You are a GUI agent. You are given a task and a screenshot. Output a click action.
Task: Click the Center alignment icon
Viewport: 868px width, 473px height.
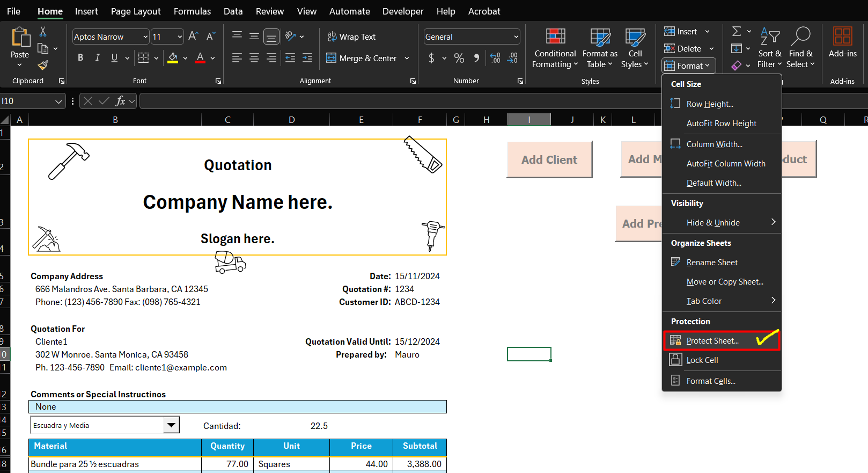254,58
